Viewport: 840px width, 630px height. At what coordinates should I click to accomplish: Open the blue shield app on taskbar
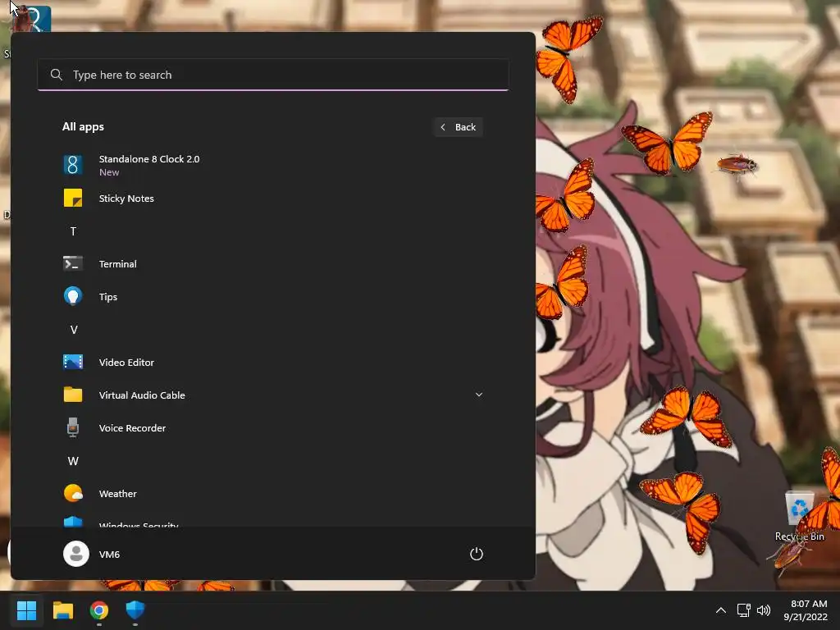point(135,610)
